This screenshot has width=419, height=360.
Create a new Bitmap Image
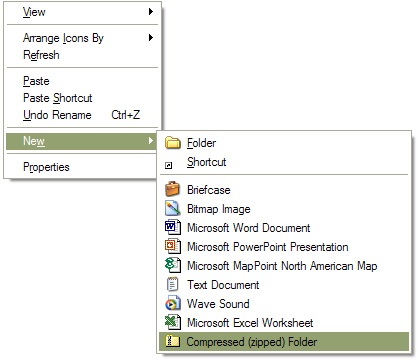click(x=284, y=209)
